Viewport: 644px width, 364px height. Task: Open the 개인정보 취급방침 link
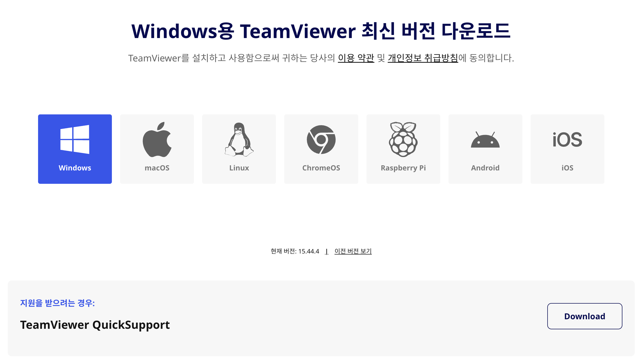[423, 58]
